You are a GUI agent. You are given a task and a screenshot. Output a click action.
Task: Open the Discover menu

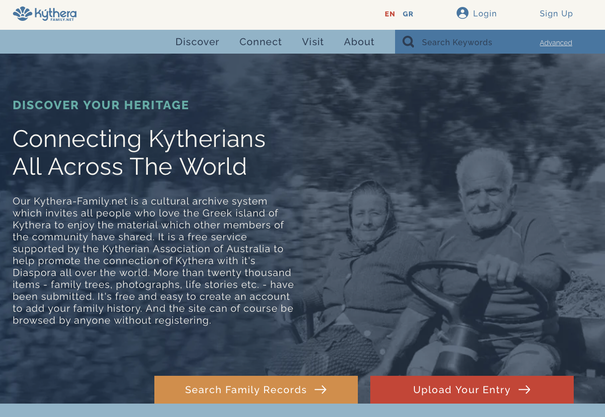click(x=197, y=42)
